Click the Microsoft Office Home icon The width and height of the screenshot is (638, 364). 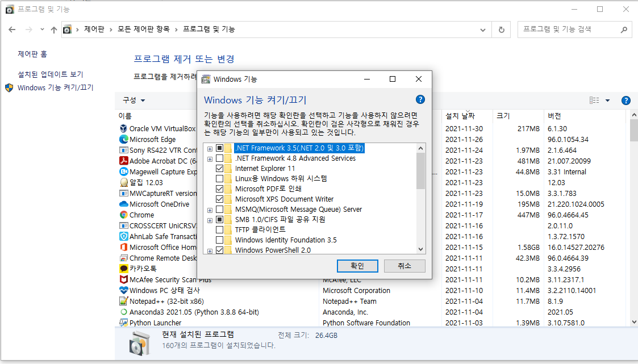click(x=123, y=247)
